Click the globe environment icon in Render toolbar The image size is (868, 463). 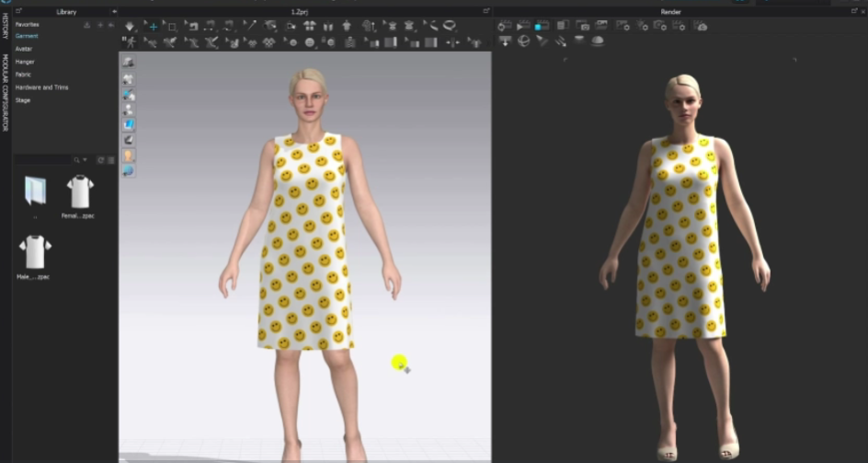pyautogui.click(x=524, y=41)
